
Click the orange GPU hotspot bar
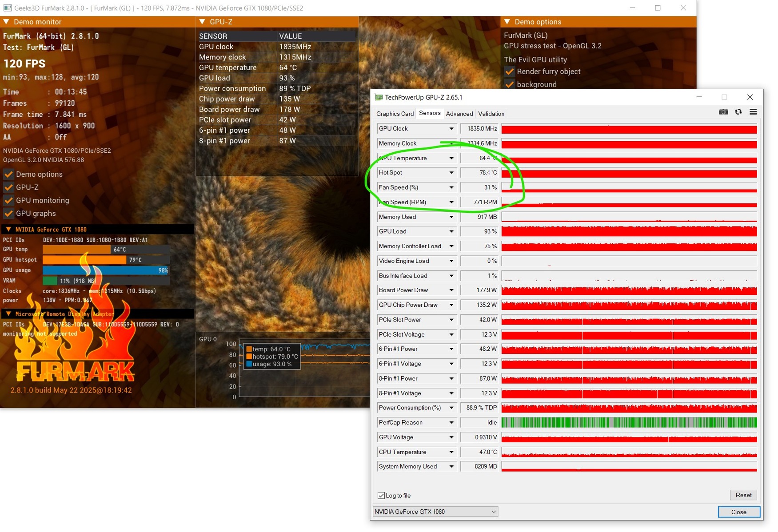point(84,260)
